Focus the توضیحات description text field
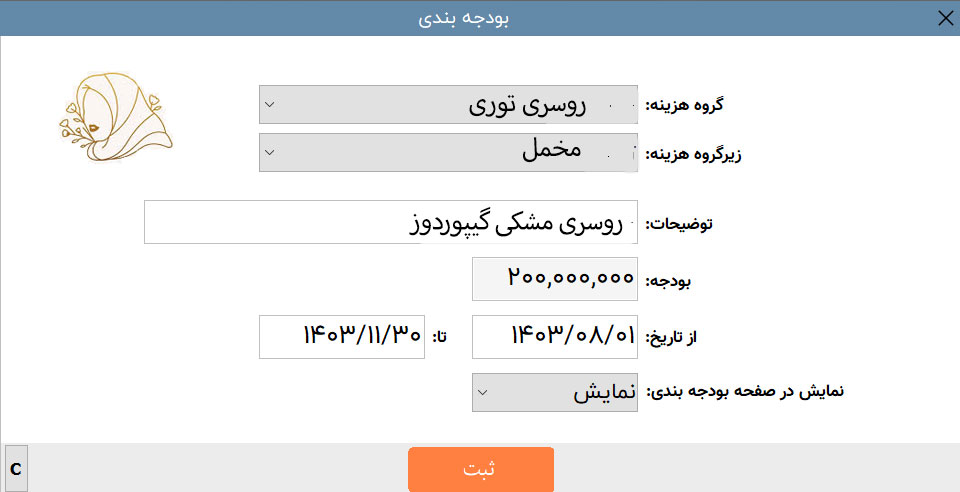The width and height of the screenshot is (960, 492). click(x=391, y=222)
